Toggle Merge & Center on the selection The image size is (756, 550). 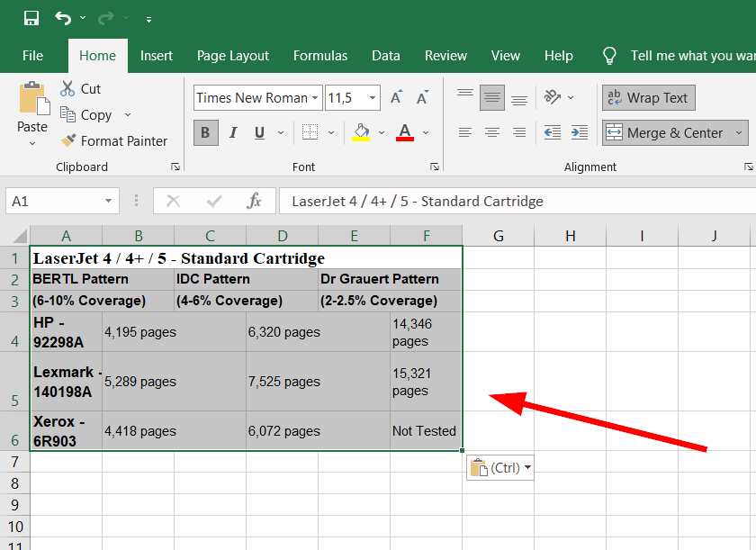(x=655, y=132)
